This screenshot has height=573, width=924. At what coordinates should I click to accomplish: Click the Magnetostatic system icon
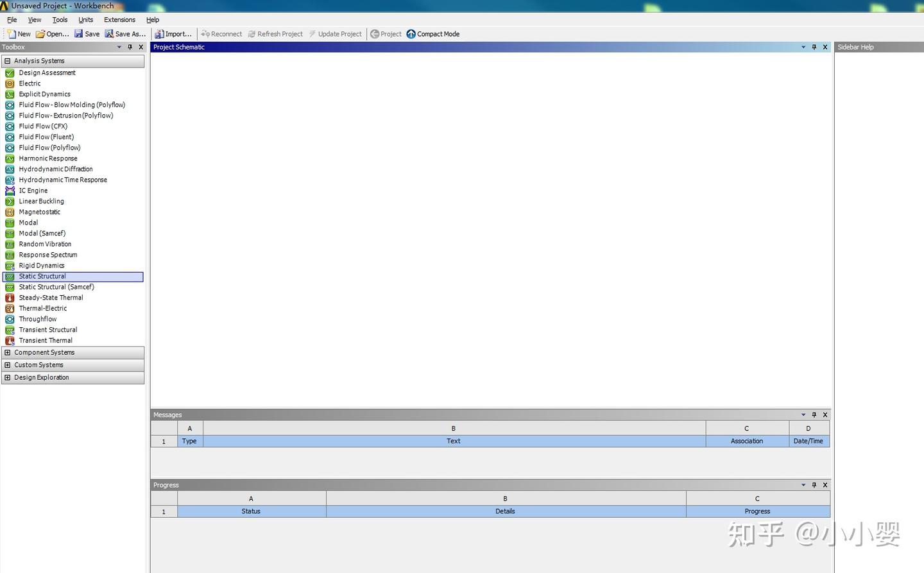point(10,212)
